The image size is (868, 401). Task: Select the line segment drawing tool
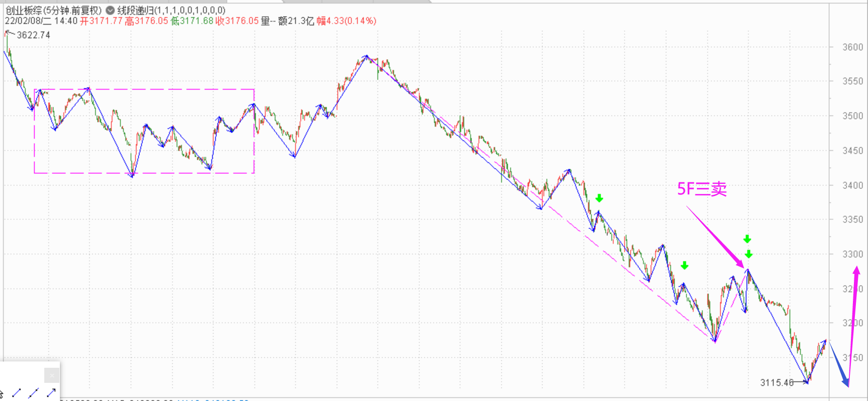click(x=16, y=392)
